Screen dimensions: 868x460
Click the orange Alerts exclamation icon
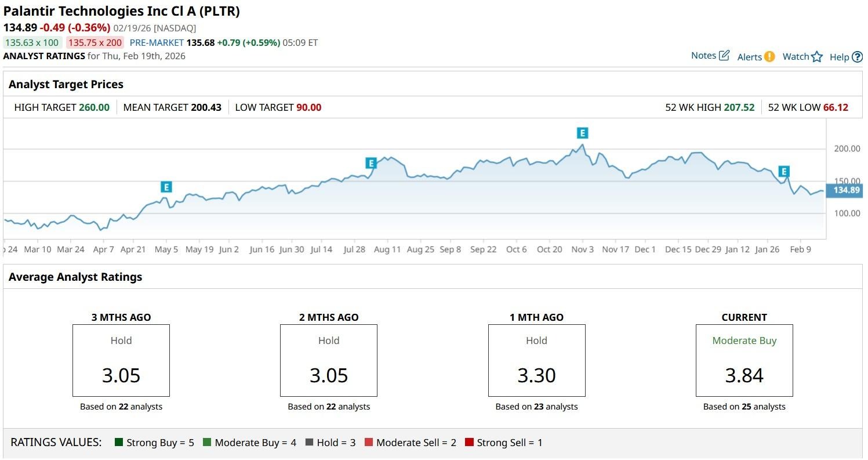769,56
